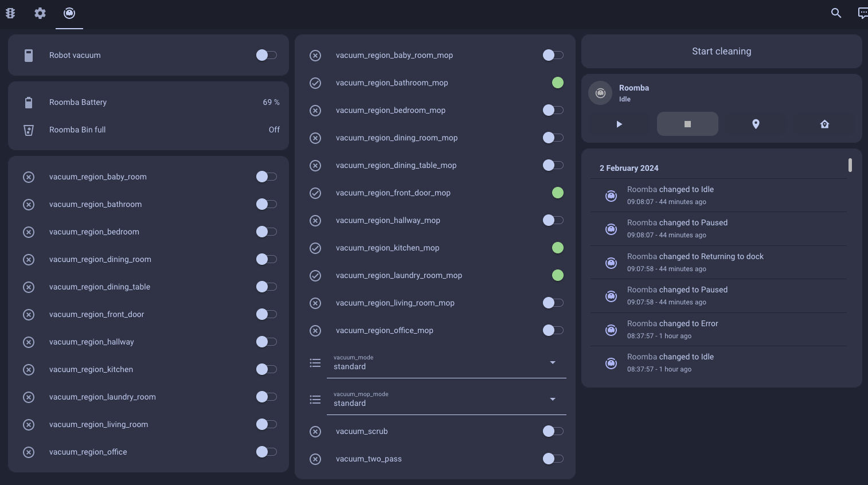The height and width of the screenshot is (485, 868).
Task: Enable vacuum_scrub switch
Action: [x=553, y=431]
